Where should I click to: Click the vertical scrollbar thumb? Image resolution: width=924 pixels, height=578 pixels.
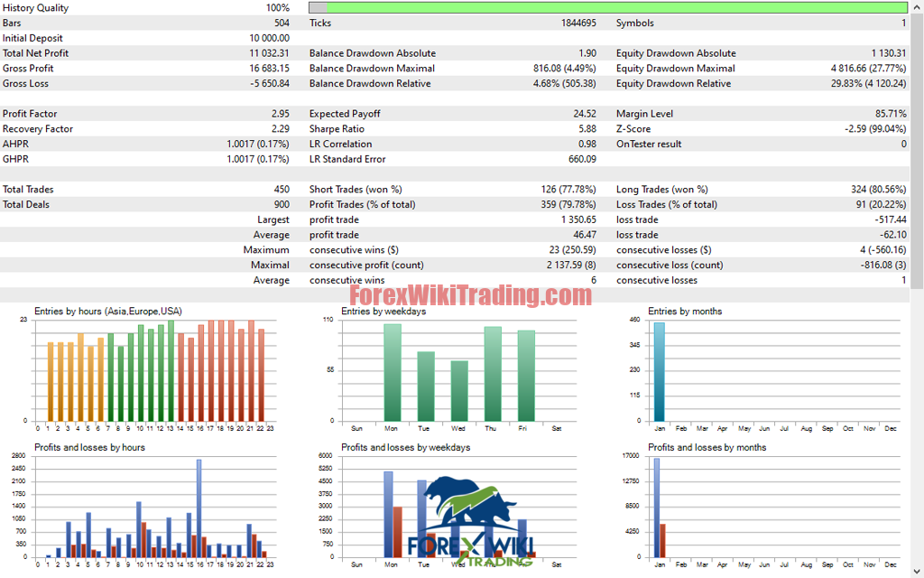click(x=918, y=151)
